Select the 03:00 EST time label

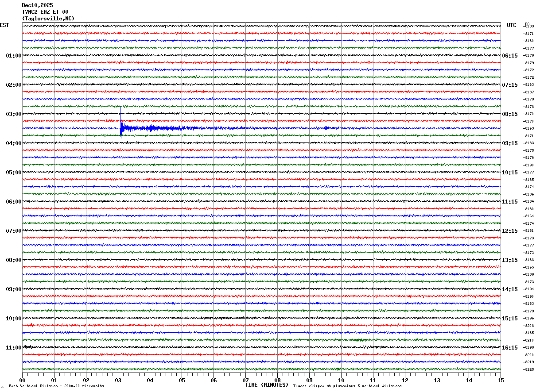click(x=13, y=114)
